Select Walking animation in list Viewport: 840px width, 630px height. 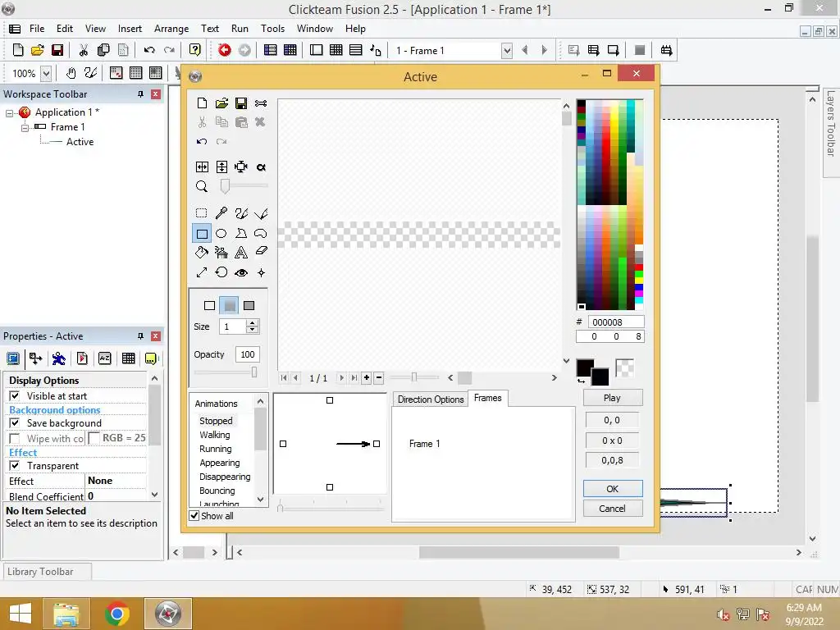pyautogui.click(x=214, y=435)
